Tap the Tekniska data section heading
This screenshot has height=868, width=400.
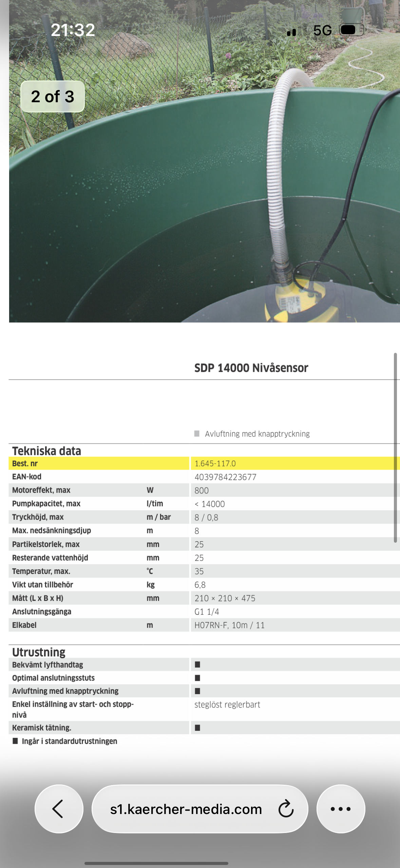(x=46, y=451)
